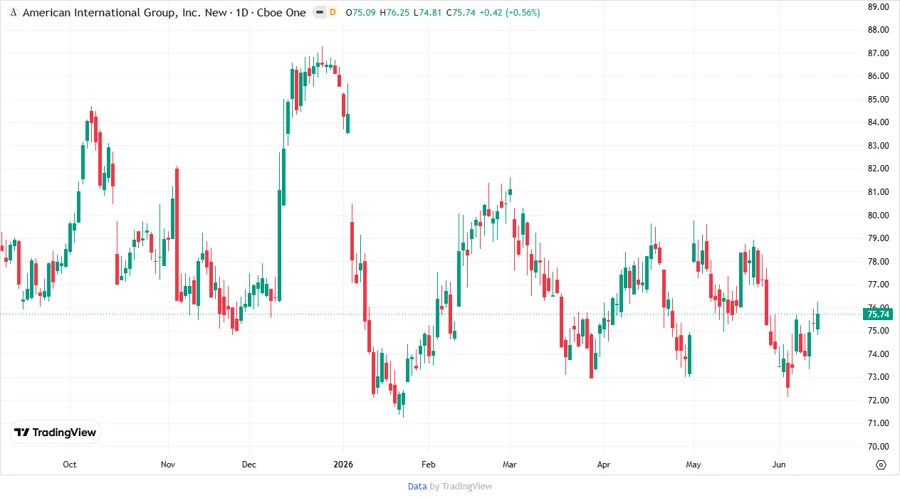The image size is (900, 498).
Task: Click the Apr label on time axis
Action: pyautogui.click(x=603, y=464)
